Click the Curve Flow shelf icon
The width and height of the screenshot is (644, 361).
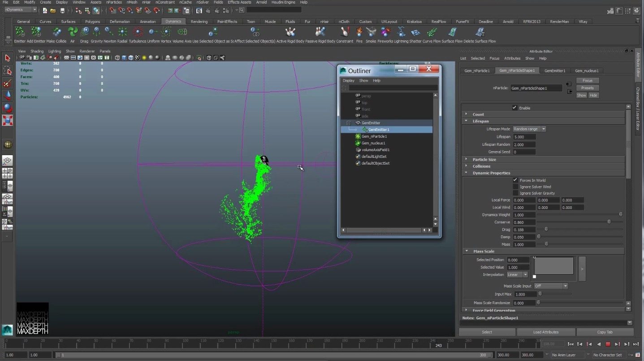click(432, 32)
